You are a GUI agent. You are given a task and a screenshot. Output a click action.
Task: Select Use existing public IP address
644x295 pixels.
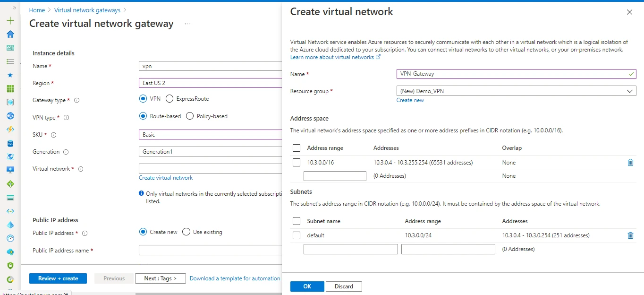(186, 232)
